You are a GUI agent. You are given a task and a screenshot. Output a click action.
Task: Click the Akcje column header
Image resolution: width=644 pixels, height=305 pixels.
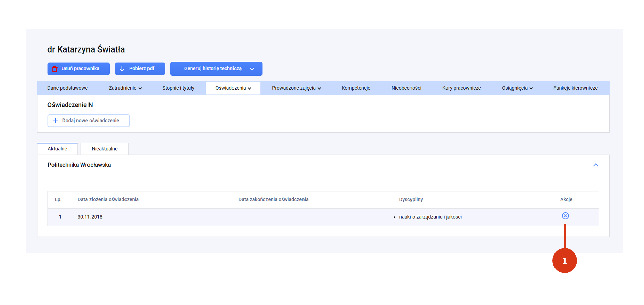coord(566,200)
